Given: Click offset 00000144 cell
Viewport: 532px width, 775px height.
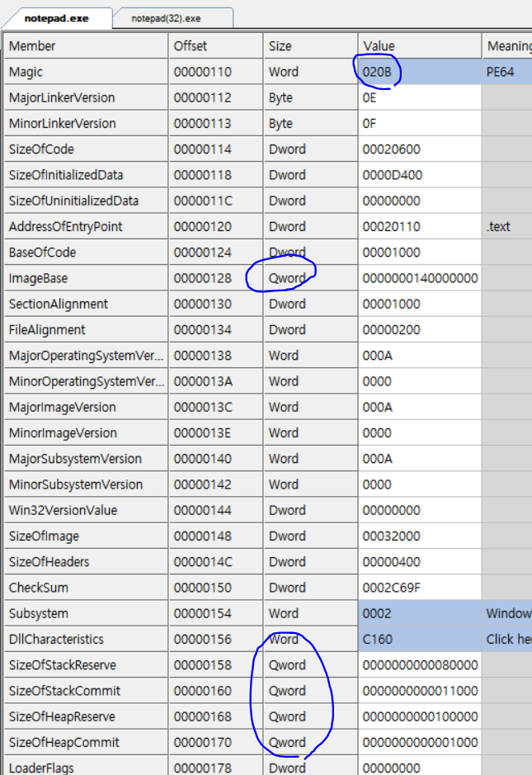Looking at the screenshot, I should (215, 510).
